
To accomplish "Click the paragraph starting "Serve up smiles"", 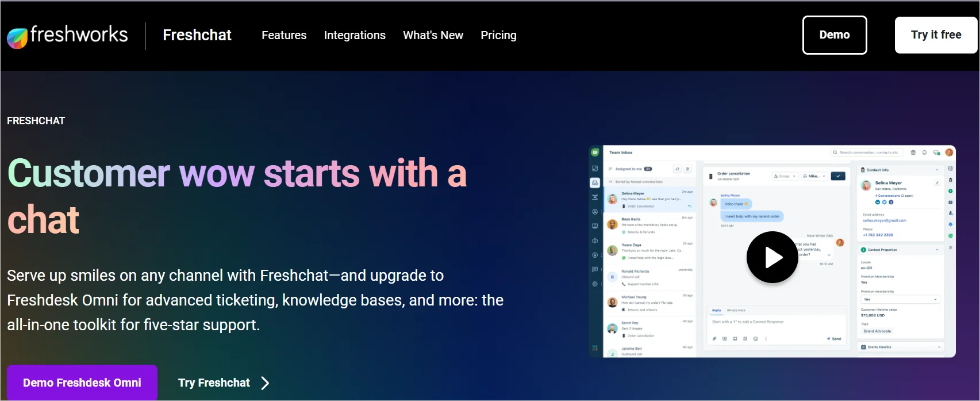I will [x=255, y=300].
